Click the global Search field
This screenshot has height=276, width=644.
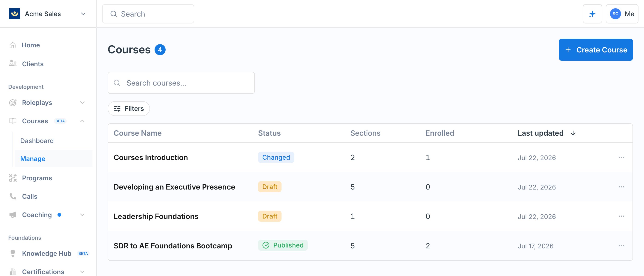point(148,14)
